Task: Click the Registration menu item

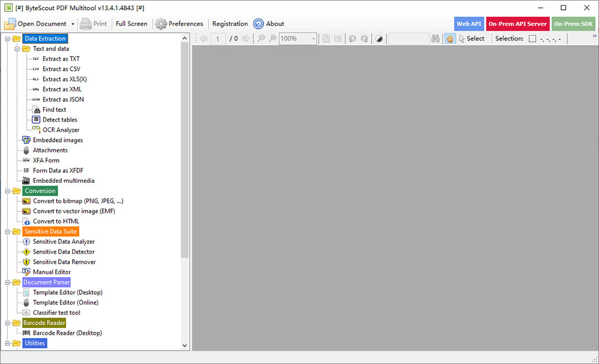Action: coord(230,24)
